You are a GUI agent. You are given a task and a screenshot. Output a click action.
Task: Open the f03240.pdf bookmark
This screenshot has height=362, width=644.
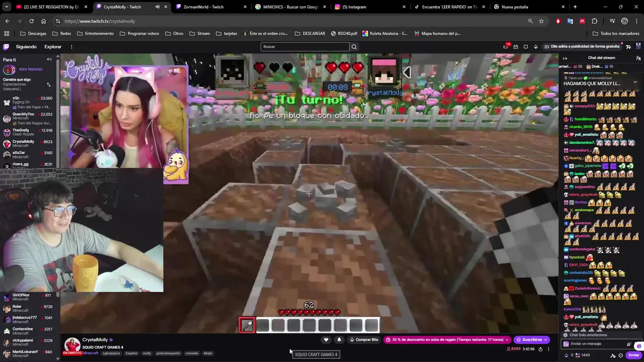344,34
